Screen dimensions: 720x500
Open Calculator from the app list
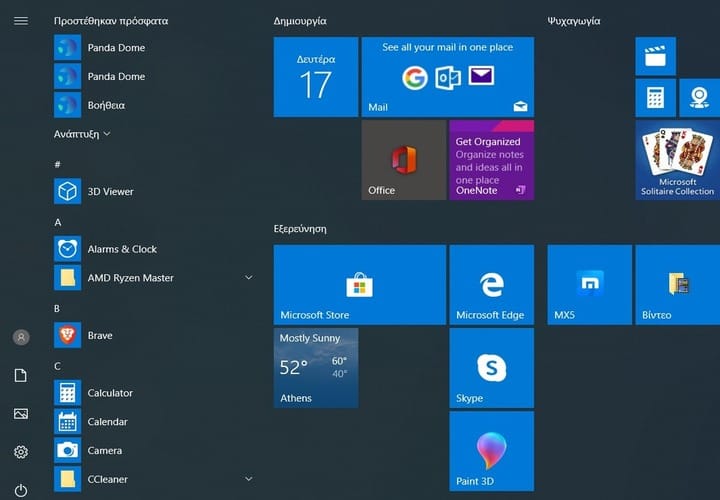click(155, 393)
